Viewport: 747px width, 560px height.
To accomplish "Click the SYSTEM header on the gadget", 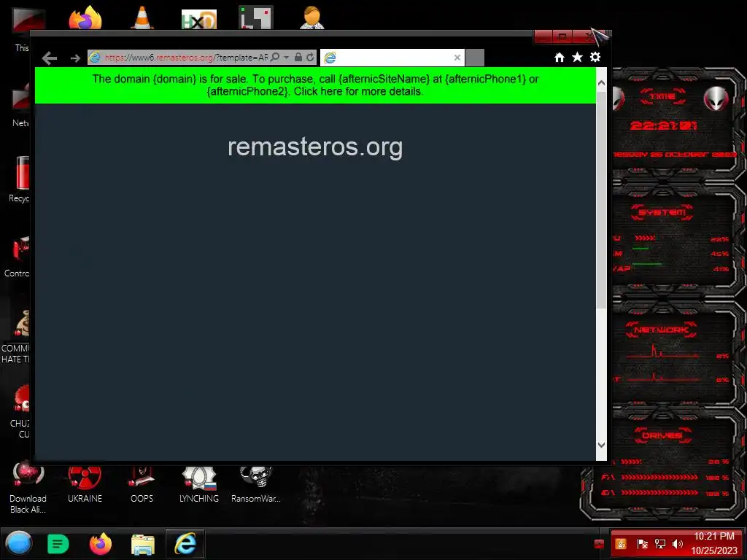I will pos(662,212).
